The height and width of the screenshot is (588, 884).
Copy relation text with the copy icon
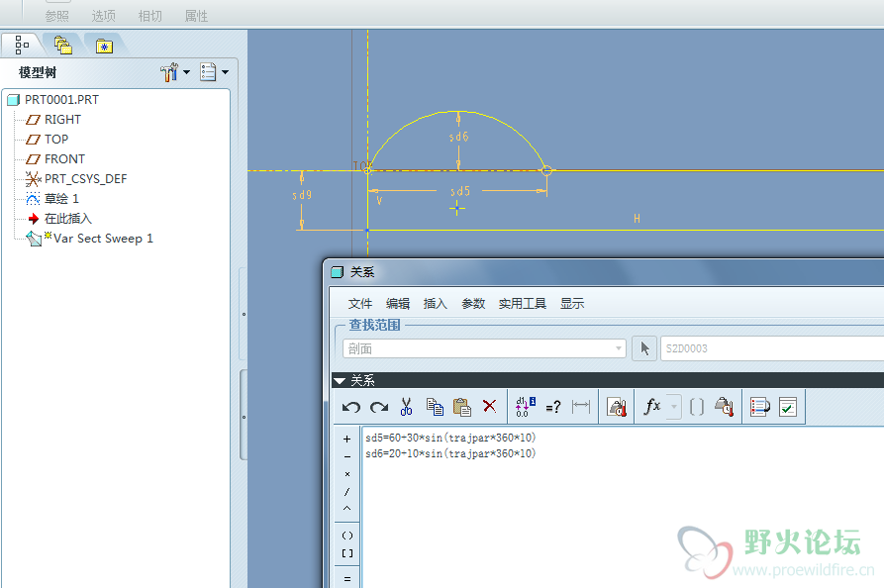pyautogui.click(x=435, y=407)
